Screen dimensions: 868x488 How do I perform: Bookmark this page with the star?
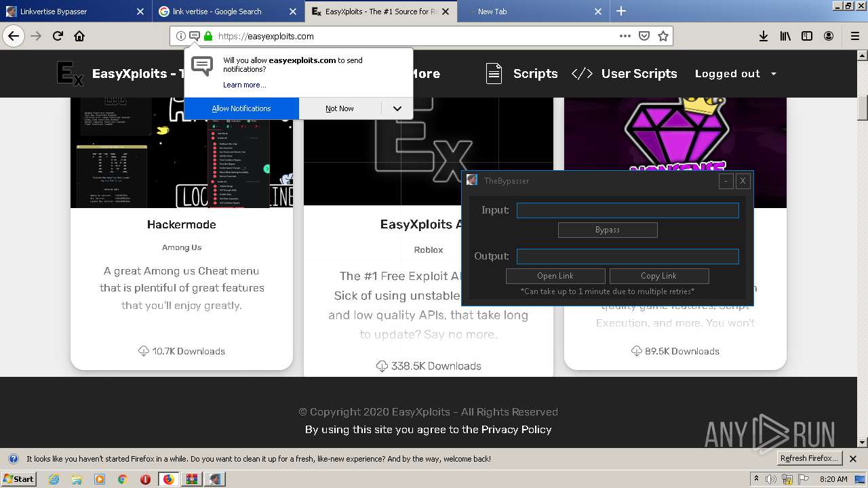point(663,36)
